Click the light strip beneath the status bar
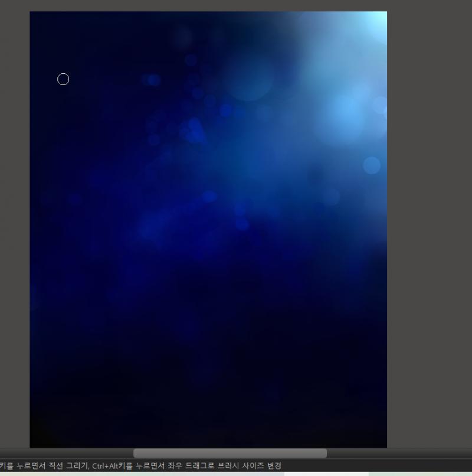 [x=236, y=474]
